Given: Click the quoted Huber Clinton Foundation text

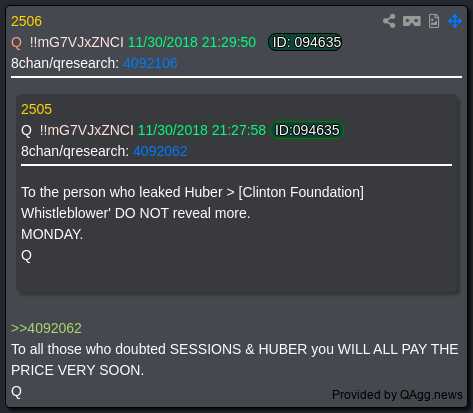Looking at the screenshot, I should (x=193, y=203).
